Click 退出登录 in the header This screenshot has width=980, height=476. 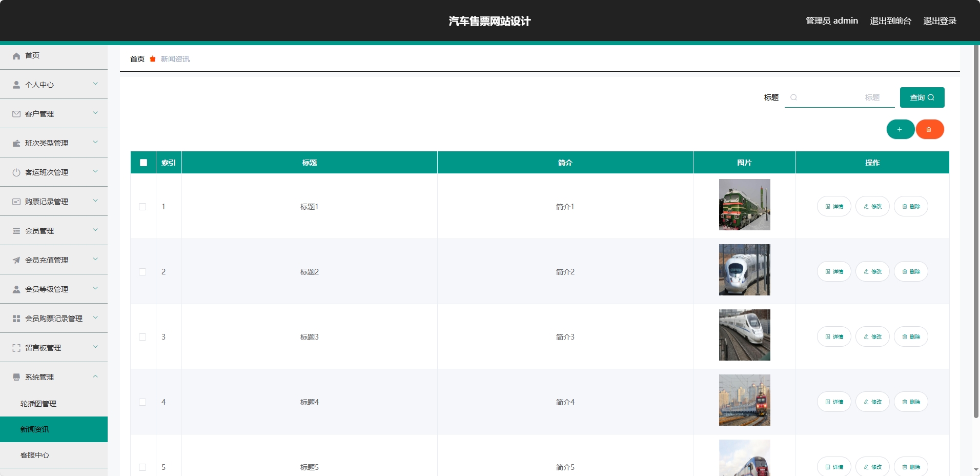pyautogui.click(x=940, y=21)
